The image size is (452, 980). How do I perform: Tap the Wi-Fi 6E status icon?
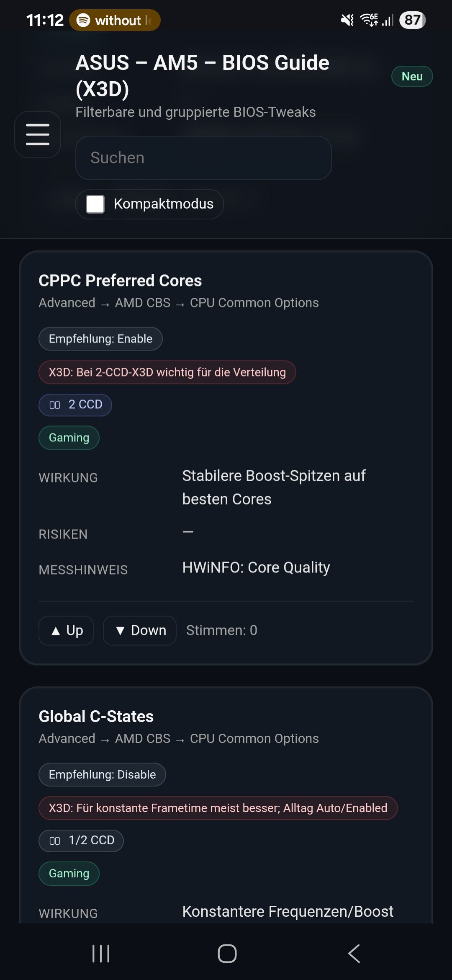point(369,20)
